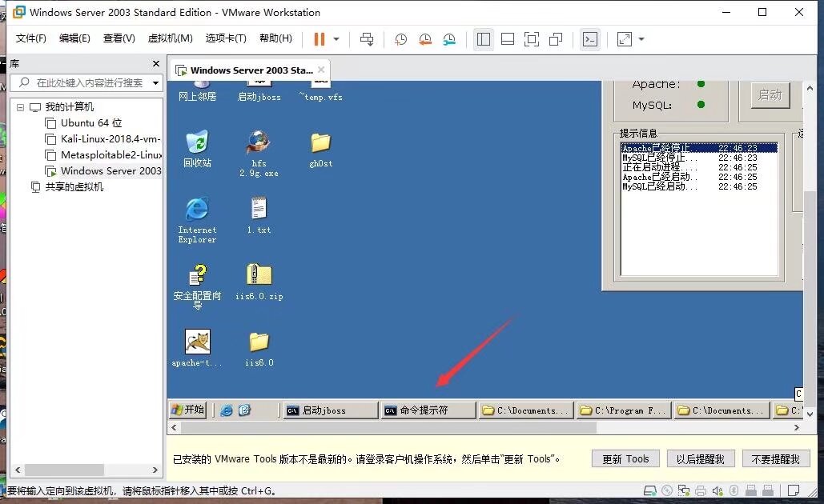Open the 查看(V) menu

[119, 38]
